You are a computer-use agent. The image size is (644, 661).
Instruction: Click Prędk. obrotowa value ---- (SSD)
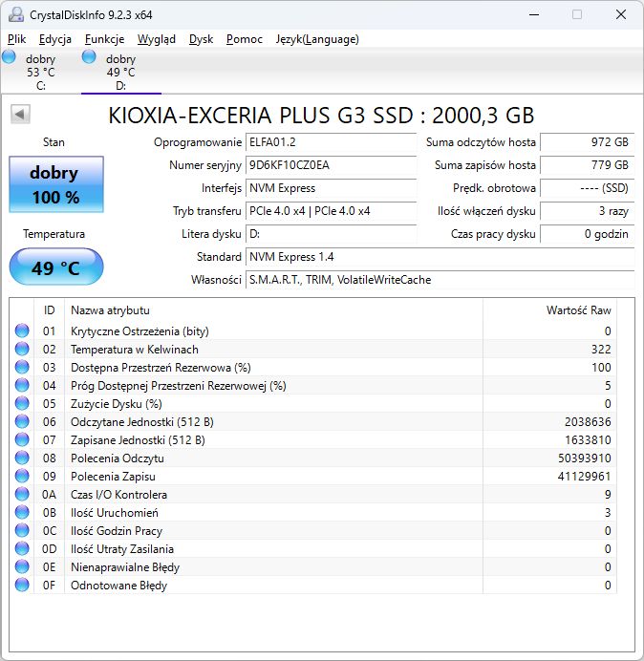pyautogui.click(x=587, y=188)
